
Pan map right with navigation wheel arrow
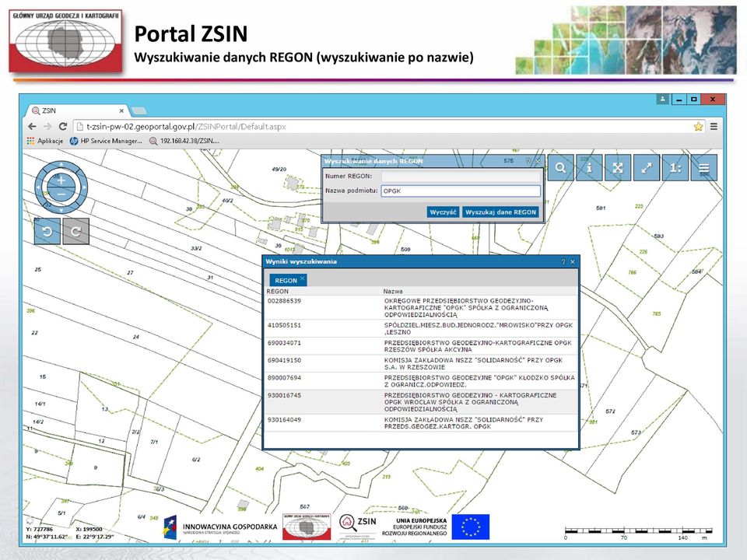click(x=84, y=187)
